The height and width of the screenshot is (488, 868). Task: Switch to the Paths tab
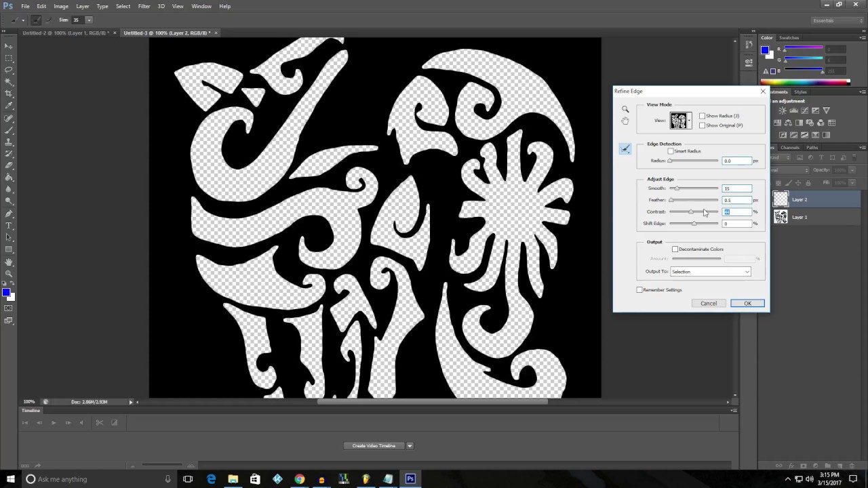click(x=812, y=148)
